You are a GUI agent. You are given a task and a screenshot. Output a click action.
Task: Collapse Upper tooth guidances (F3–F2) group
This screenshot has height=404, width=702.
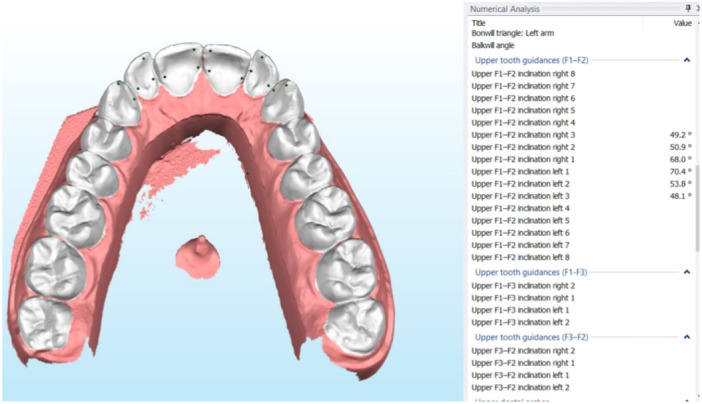coord(687,337)
